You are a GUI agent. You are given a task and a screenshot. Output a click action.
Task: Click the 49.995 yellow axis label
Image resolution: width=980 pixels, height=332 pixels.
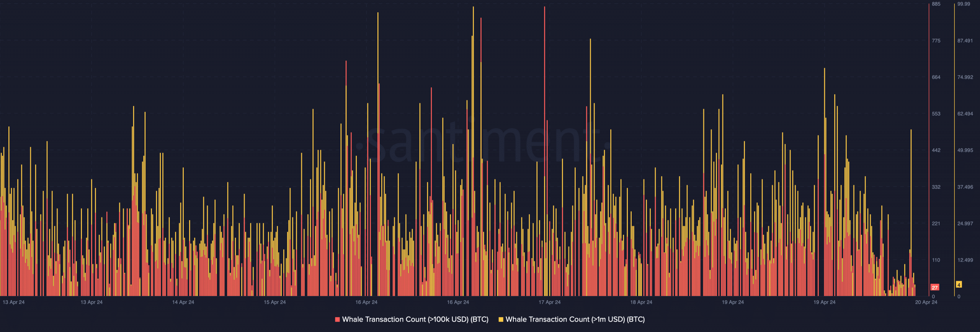coord(965,150)
